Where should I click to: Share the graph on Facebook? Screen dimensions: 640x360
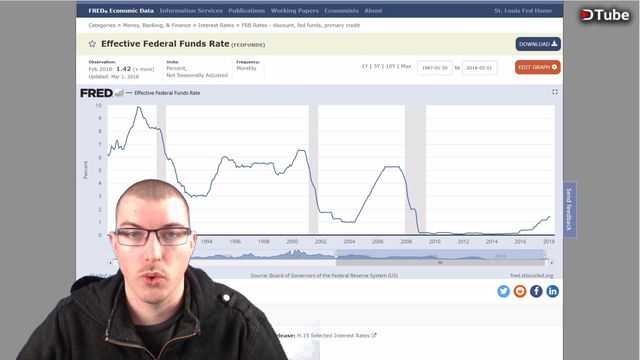tap(536, 291)
